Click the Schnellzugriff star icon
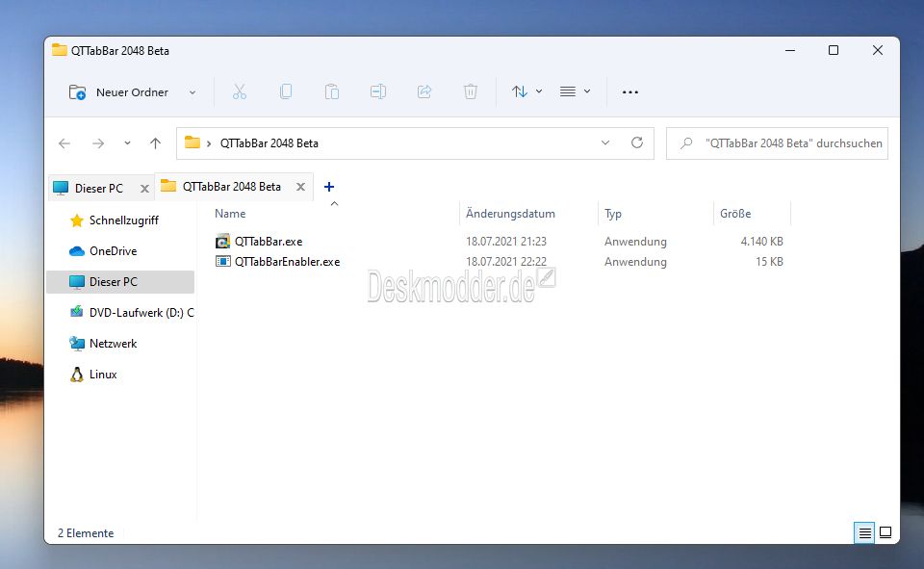The width and height of the screenshot is (924, 569). pyautogui.click(x=77, y=220)
